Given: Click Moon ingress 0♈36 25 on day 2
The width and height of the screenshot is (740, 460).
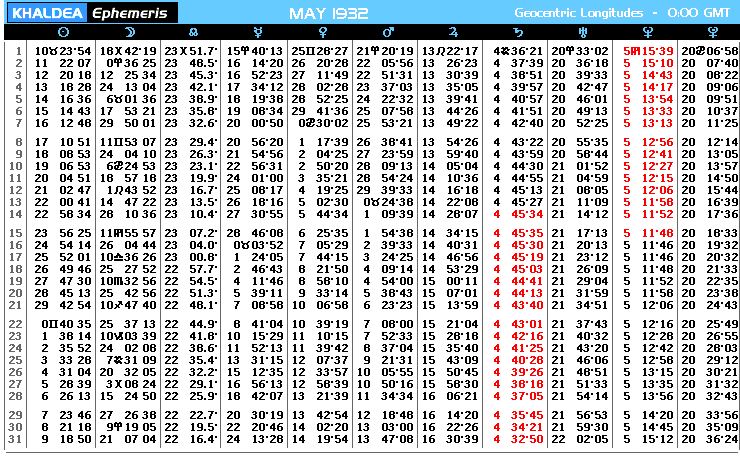Looking at the screenshot, I should point(131,63).
